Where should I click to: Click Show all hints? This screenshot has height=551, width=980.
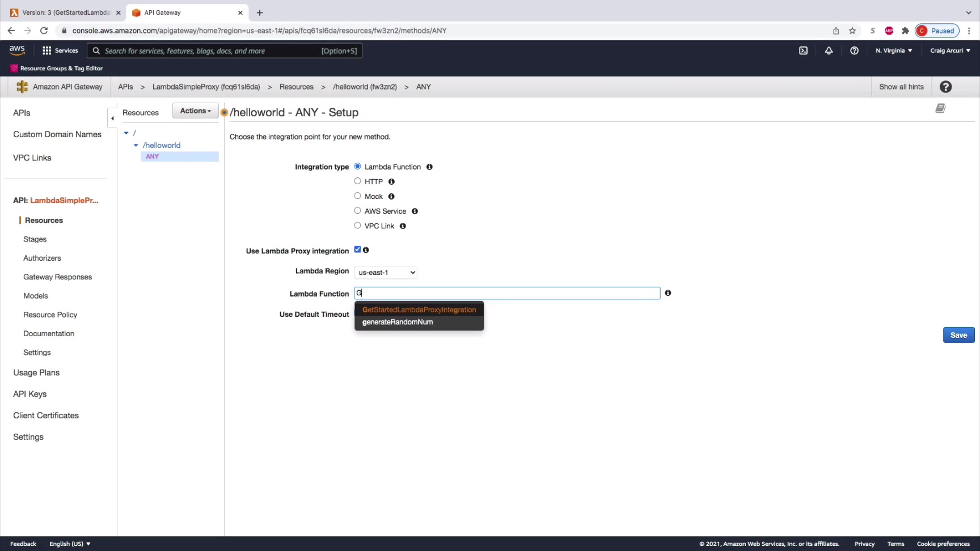coord(901,87)
